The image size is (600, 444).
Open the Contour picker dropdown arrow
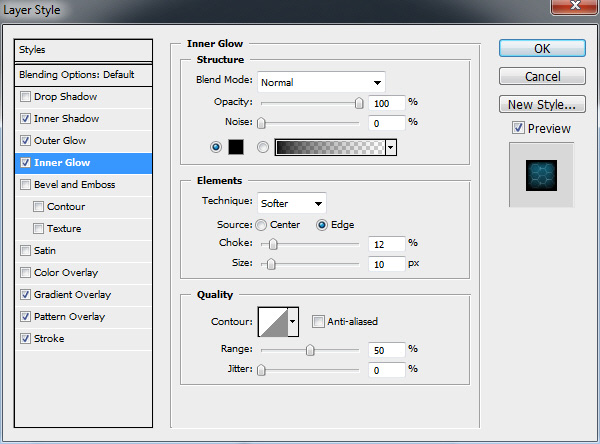point(293,322)
